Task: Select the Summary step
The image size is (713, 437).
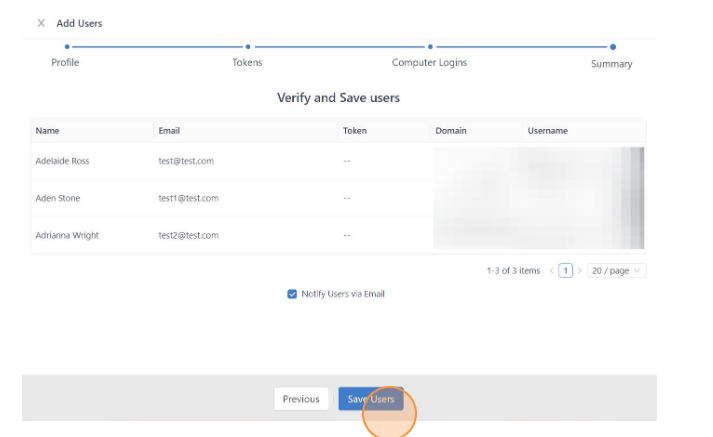Action: pyautogui.click(x=611, y=63)
